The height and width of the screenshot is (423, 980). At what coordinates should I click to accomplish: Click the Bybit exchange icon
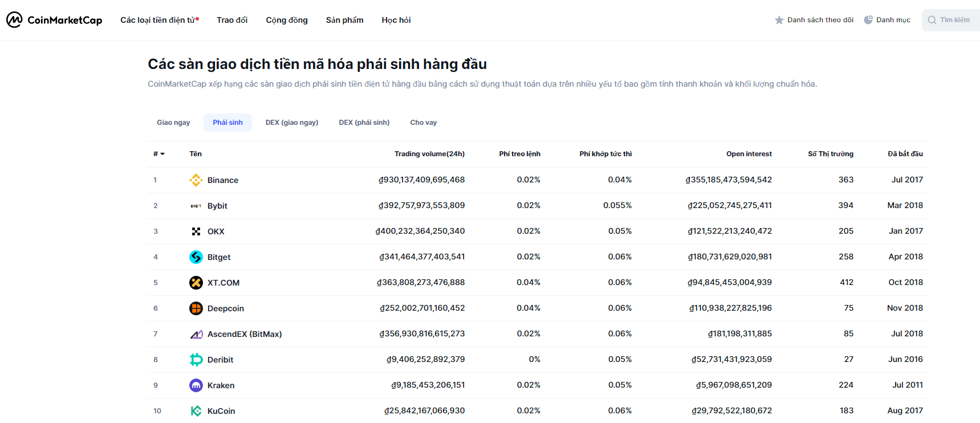pyautogui.click(x=196, y=205)
